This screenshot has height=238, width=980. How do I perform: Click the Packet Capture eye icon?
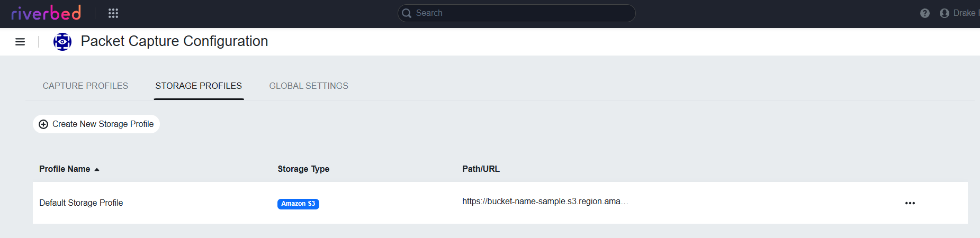tap(62, 42)
